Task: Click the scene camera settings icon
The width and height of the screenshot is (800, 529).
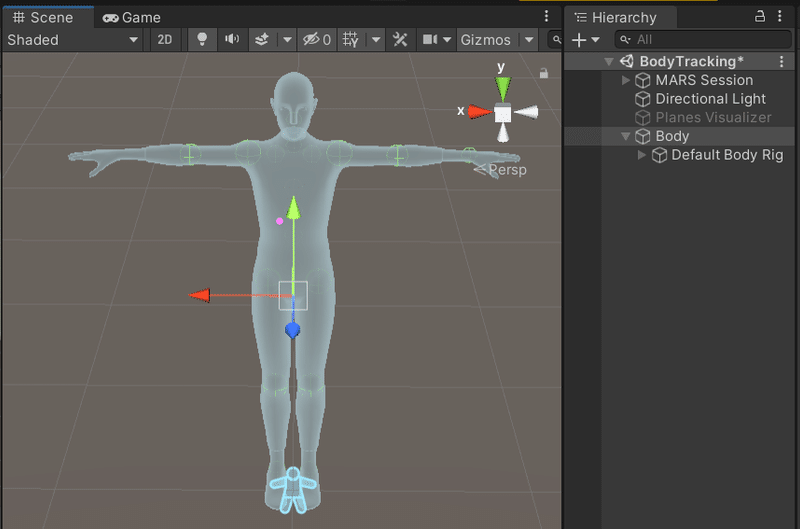Action: pyautogui.click(x=431, y=40)
